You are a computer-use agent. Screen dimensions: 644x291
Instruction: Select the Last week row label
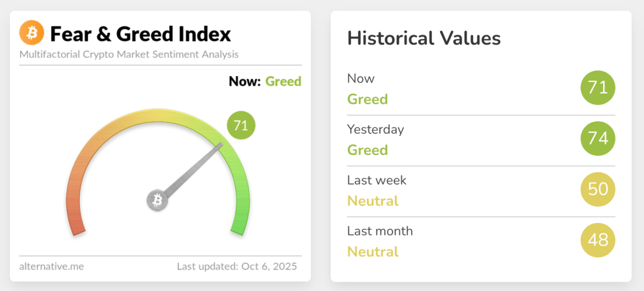tap(377, 180)
